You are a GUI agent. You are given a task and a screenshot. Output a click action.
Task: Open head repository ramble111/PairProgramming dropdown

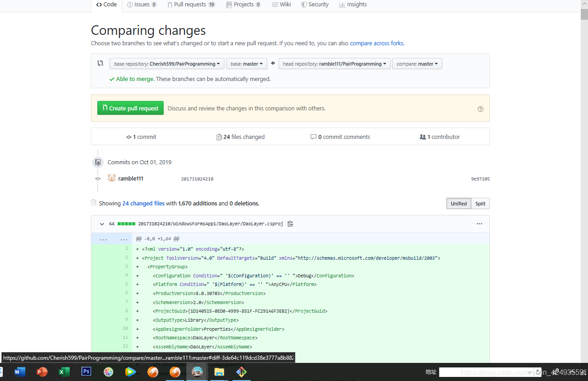pos(334,64)
